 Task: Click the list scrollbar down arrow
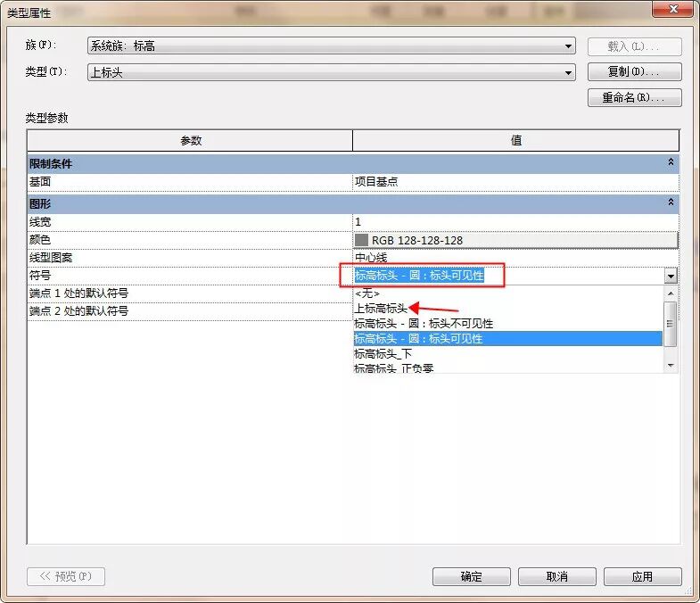(x=670, y=366)
